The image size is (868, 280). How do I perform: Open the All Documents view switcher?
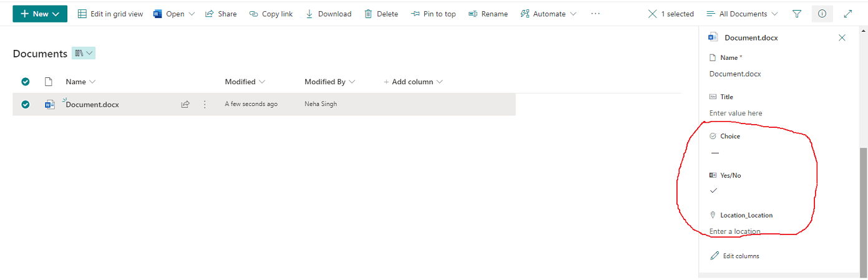pos(742,14)
